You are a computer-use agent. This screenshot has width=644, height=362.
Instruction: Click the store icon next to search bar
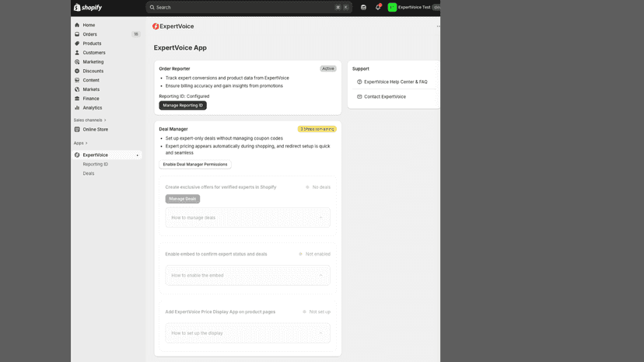point(363,8)
